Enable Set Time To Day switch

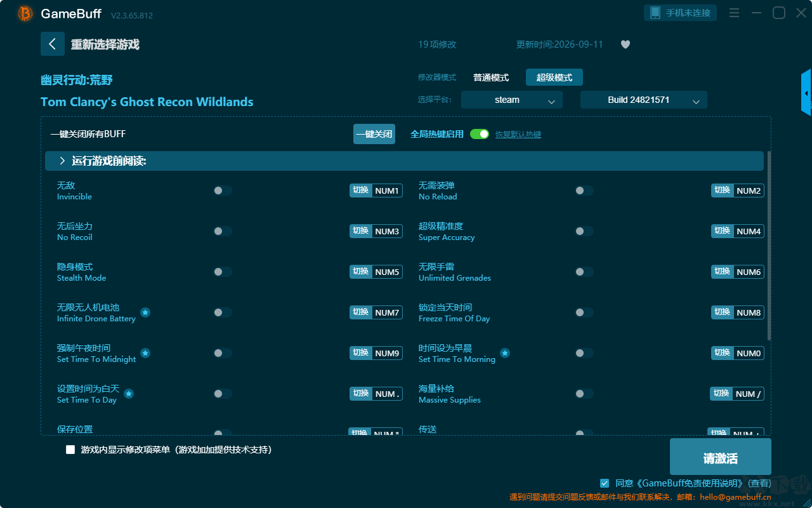click(223, 394)
